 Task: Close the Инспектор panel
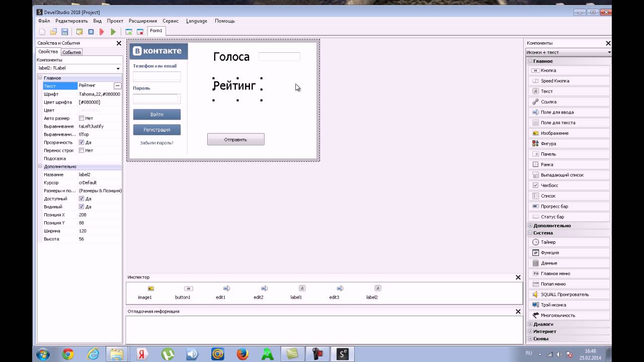pyautogui.click(x=518, y=278)
